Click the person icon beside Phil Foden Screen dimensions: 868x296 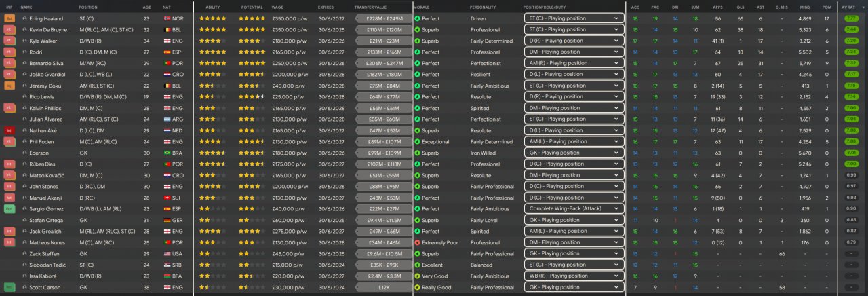coord(25,141)
